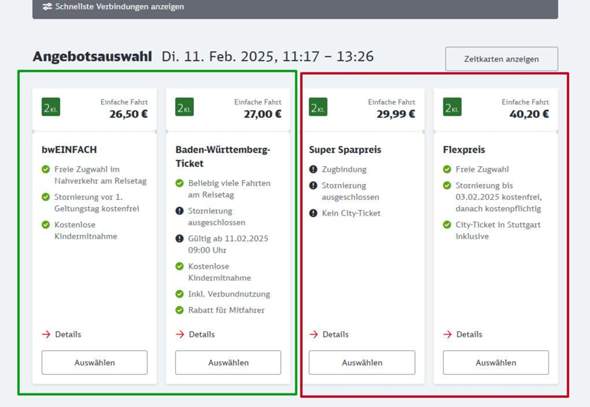Click the Flexpreis title
This screenshot has width=590, height=407.
(x=464, y=150)
